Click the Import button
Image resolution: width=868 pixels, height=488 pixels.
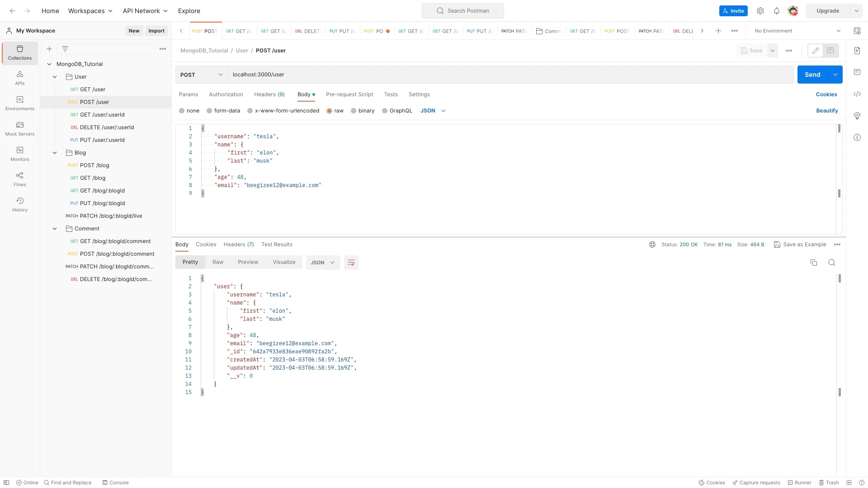pos(156,31)
